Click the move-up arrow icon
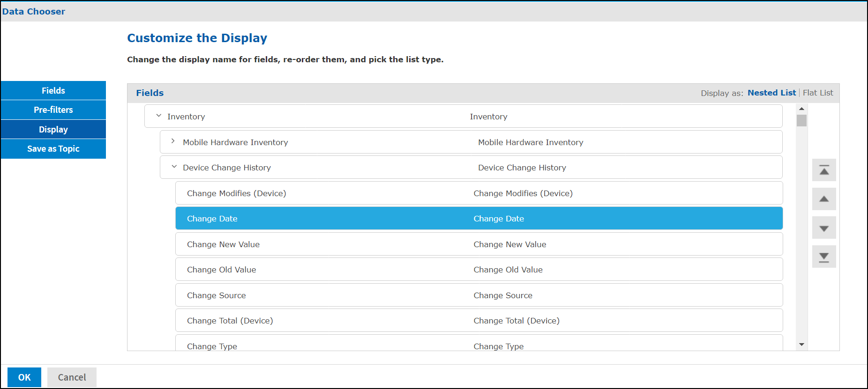This screenshot has height=389, width=868. pyautogui.click(x=824, y=199)
